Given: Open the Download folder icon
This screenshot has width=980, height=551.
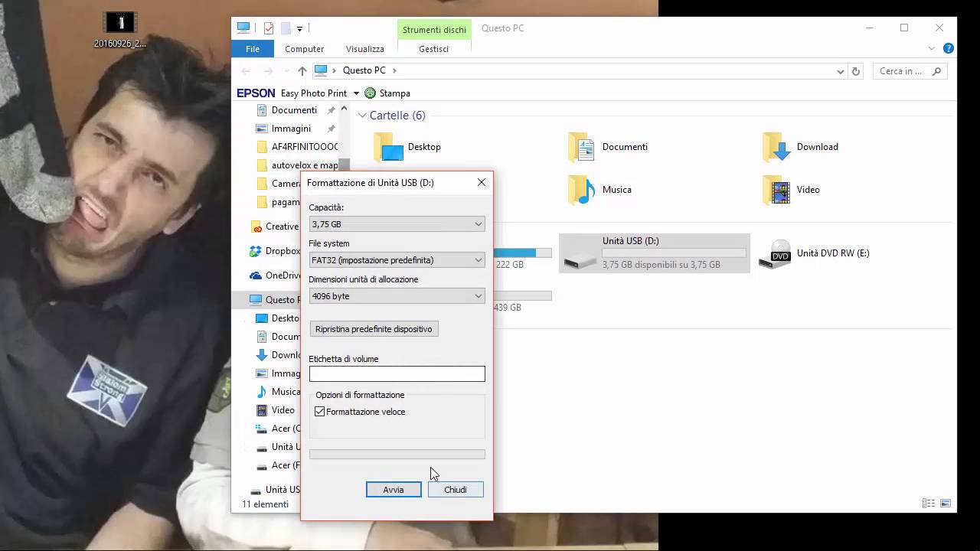Looking at the screenshot, I should click(776, 147).
